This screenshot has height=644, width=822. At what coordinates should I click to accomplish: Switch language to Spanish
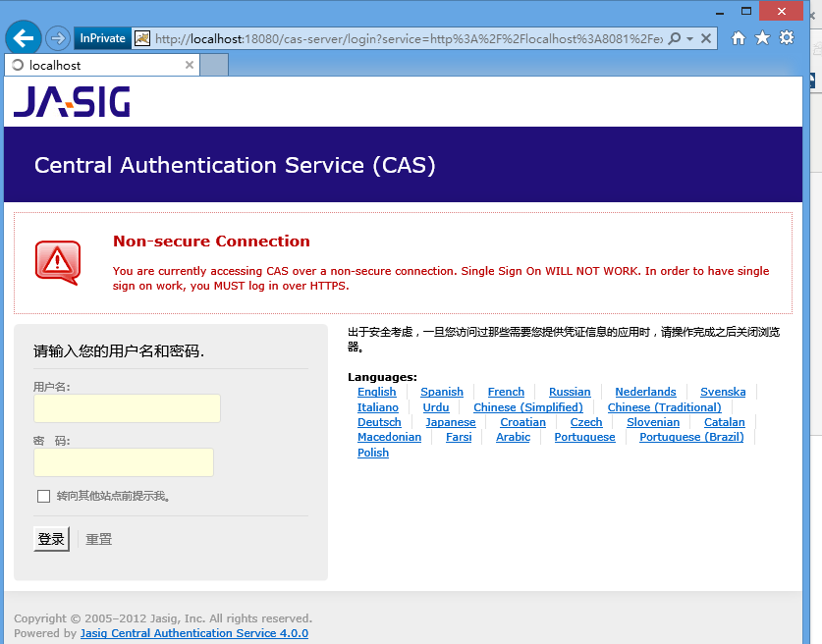coord(441,392)
